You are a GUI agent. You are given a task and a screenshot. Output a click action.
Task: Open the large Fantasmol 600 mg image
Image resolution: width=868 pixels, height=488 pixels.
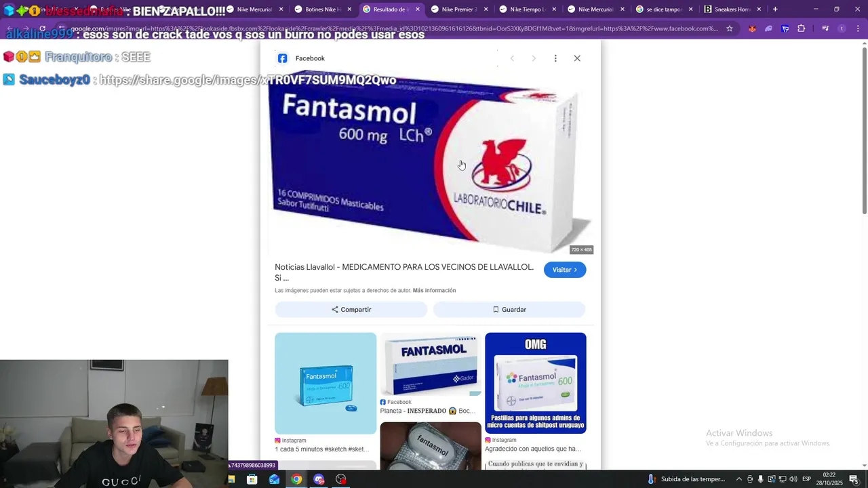point(431,163)
